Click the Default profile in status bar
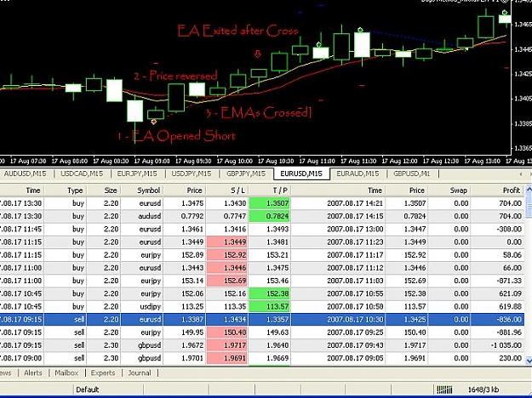 pyautogui.click(x=87, y=389)
